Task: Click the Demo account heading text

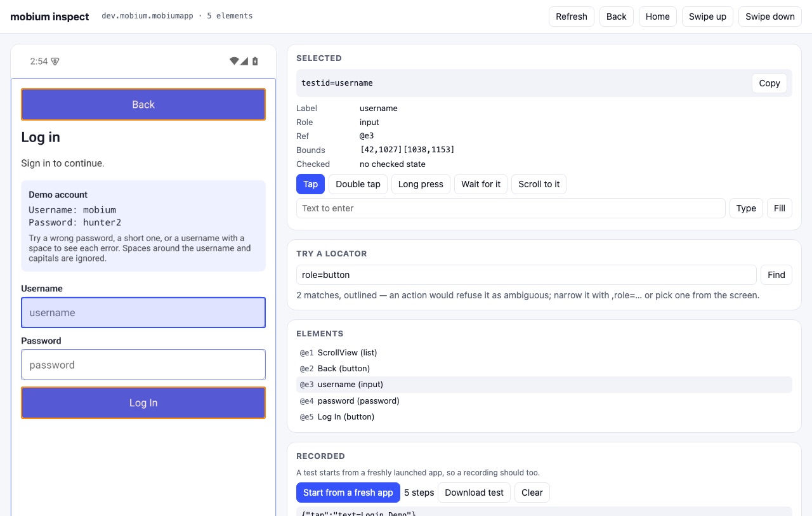Action: point(58,195)
